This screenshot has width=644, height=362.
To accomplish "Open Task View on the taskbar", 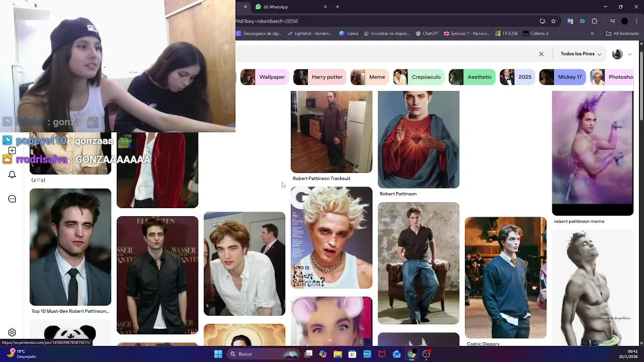I will [x=308, y=354].
